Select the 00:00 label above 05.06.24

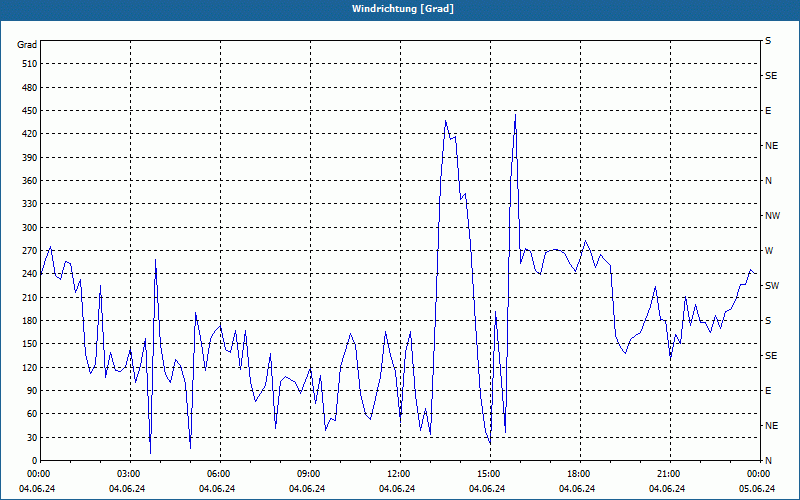click(760, 474)
